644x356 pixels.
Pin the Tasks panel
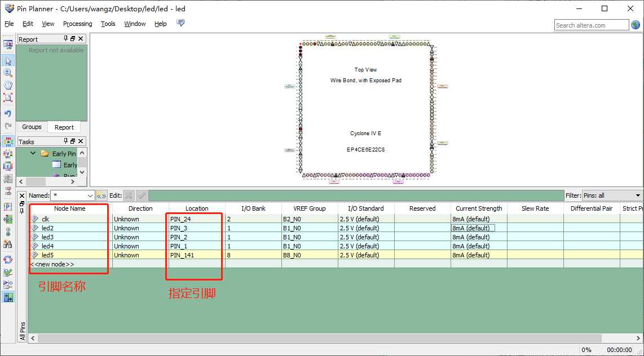point(66,141)
